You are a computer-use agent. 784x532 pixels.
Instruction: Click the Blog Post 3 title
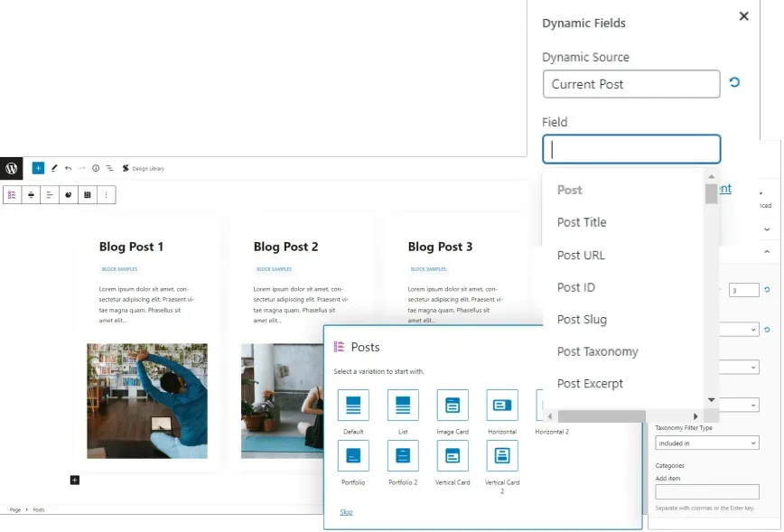(440, 247)
